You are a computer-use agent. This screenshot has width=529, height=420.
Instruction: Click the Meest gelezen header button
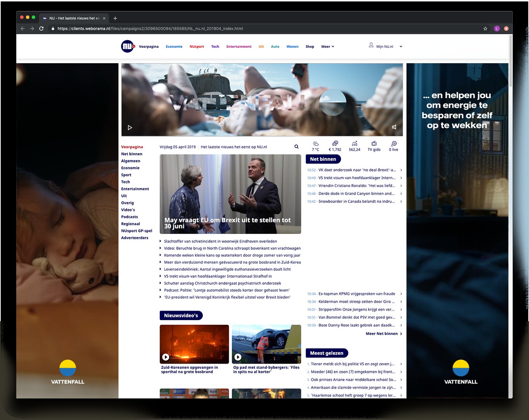[327, 353]
